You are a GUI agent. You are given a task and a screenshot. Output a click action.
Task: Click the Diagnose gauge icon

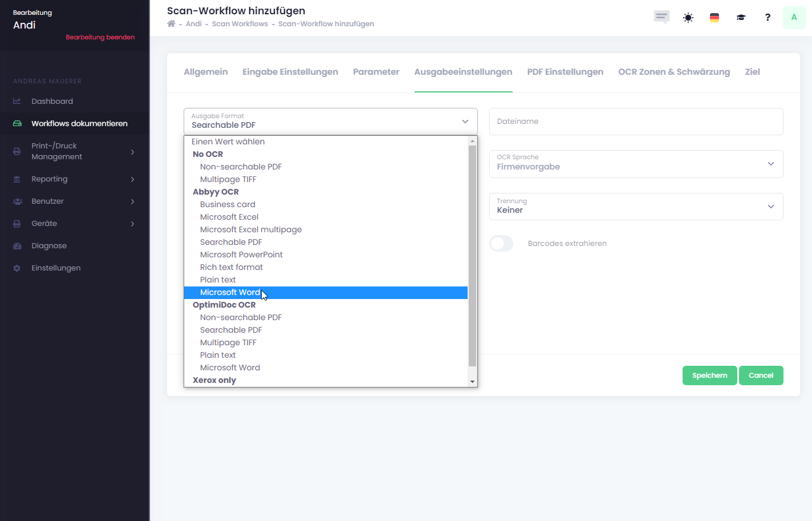pyautogui.click(x=17, y=246)
